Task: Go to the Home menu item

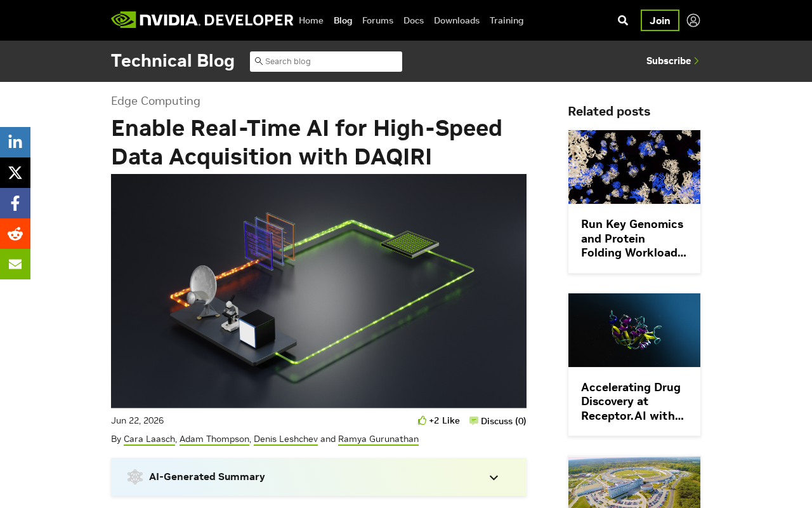Action: (x=311, y=20)
